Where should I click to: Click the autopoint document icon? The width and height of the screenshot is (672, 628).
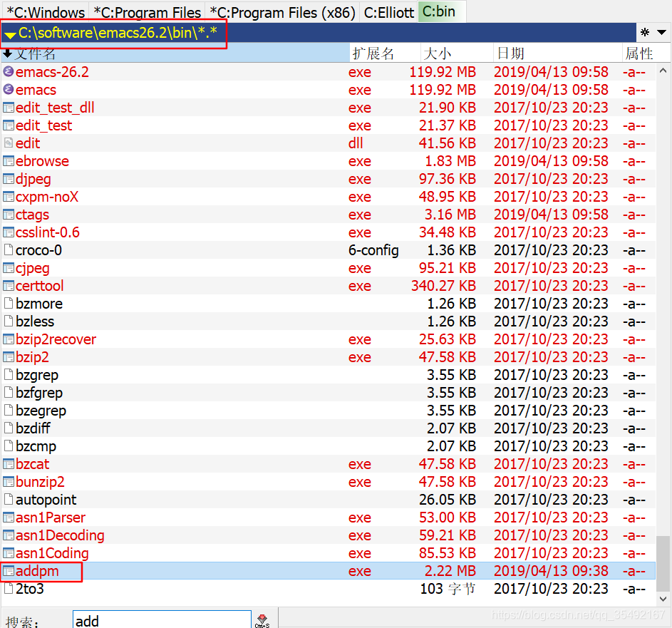pos(8,500)
